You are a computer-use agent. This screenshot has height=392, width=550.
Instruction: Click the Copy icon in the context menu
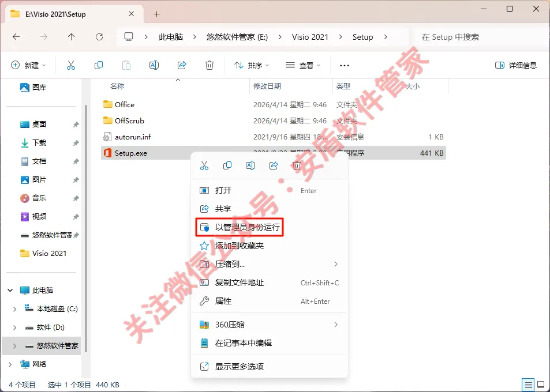pyautogui.click(x=227, y=165)
